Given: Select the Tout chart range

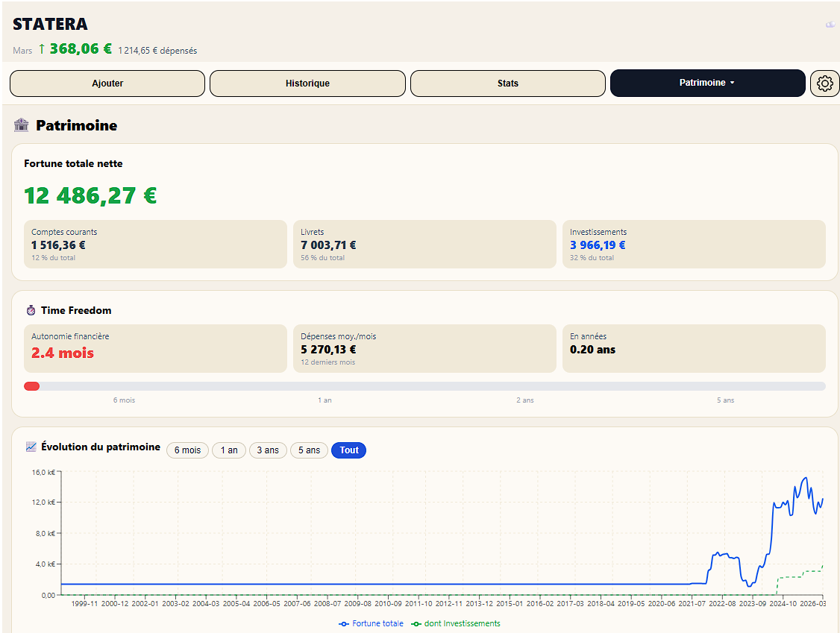Looking at the screenshot, I should click(x=348, y=450).
